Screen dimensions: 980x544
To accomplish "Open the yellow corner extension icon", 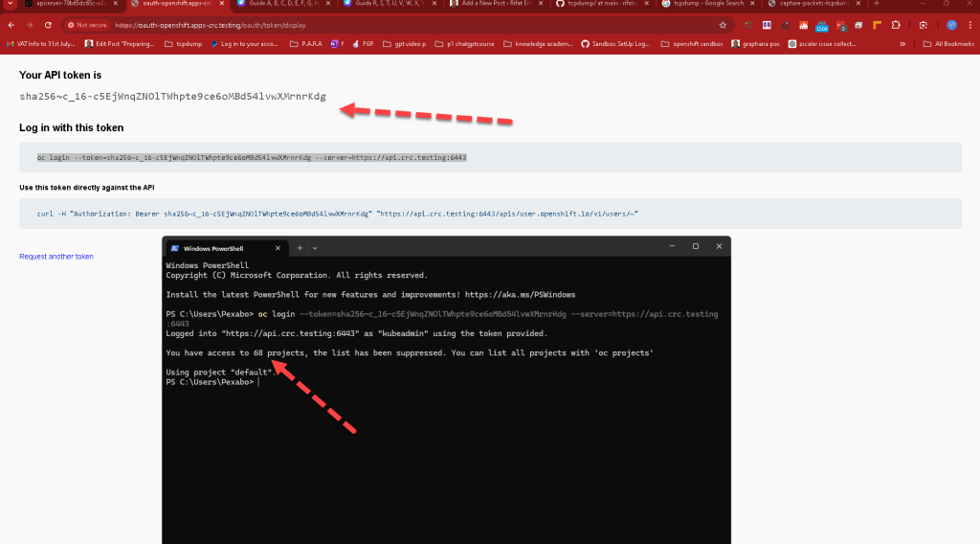I will (877, 25).
